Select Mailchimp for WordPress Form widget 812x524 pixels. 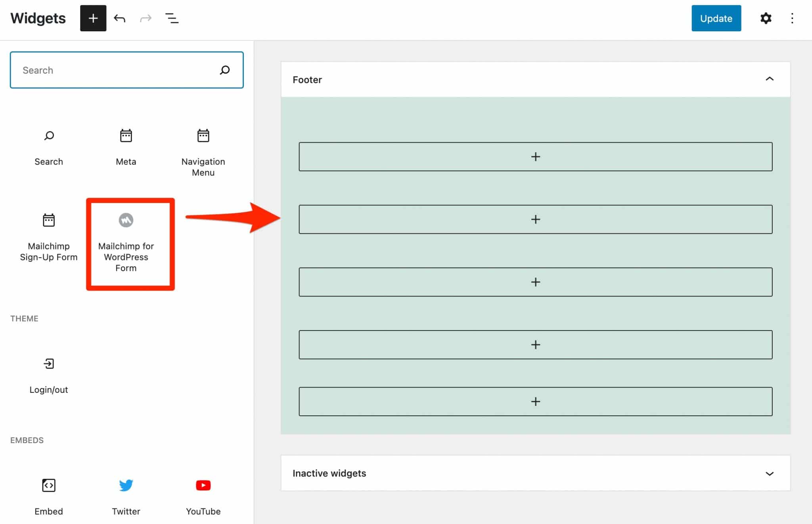point(126,243)
